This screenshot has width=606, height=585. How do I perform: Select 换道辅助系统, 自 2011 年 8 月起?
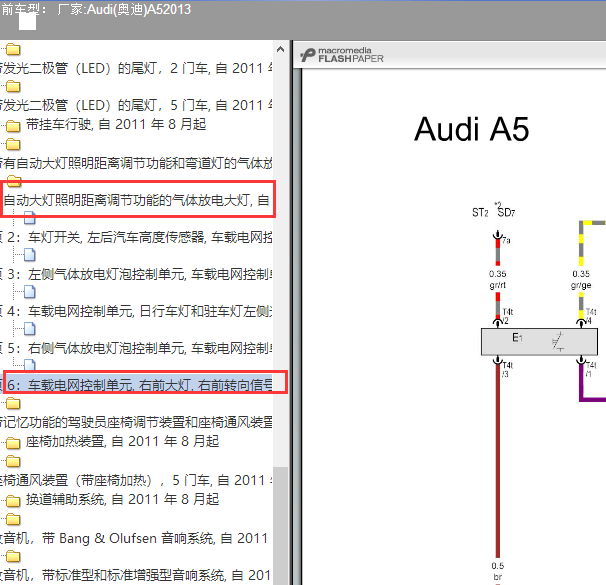[123, 499]
